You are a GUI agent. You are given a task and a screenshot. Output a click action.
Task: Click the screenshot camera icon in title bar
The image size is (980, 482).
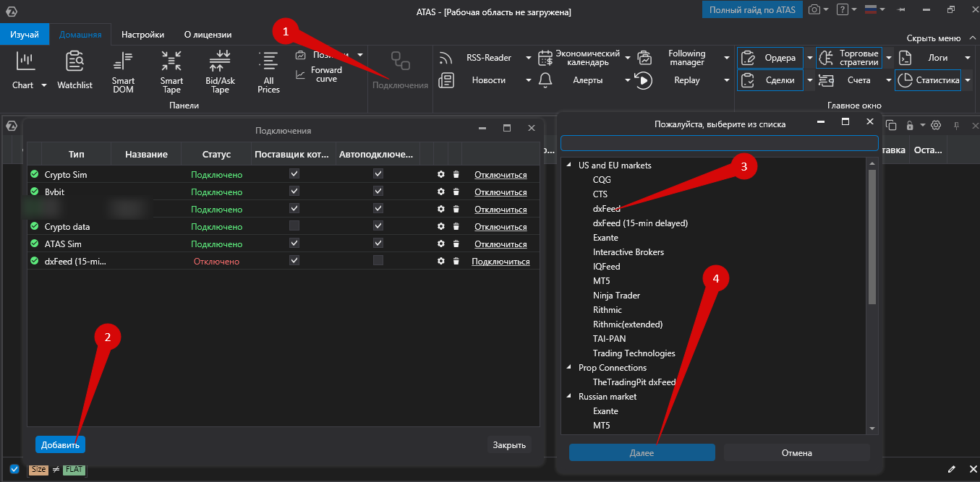tap(814, 9)
